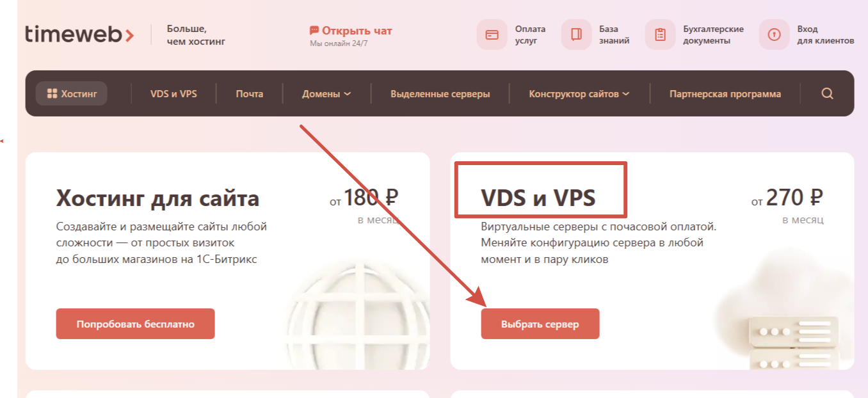Click the База знаний book icon
868x398 pixels.
576,35
